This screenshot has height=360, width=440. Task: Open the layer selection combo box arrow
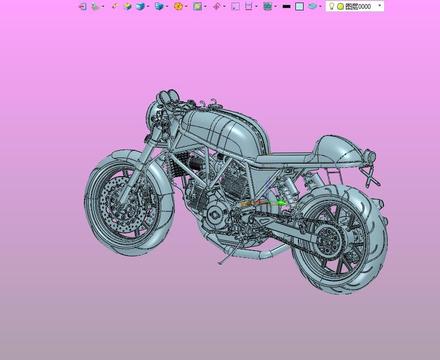pos(379,6)
